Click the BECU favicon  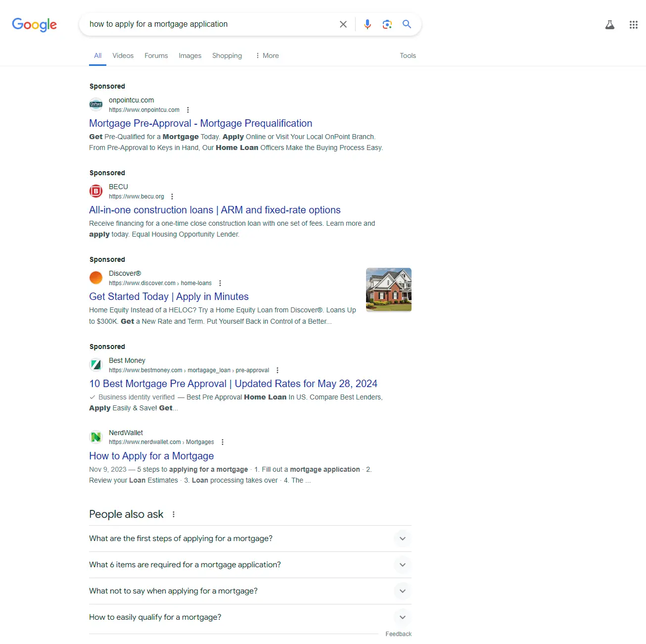pyautogui.click(x=96, y=191)
